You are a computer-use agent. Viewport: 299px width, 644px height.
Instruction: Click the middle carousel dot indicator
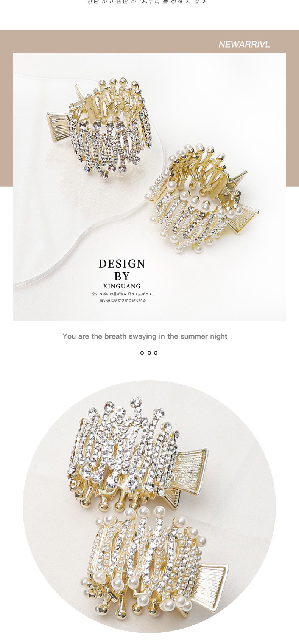click(x=149, y=353)
